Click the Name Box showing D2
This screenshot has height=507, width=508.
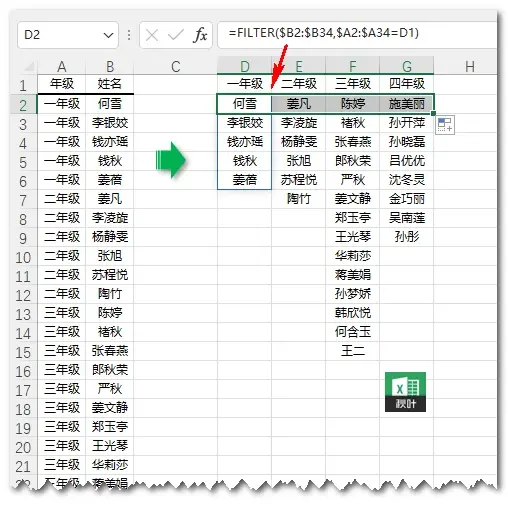[x=68, y=35]
